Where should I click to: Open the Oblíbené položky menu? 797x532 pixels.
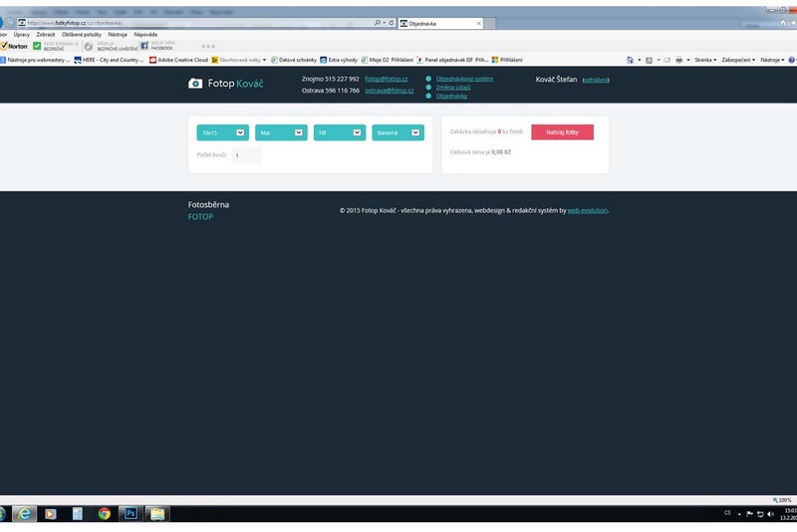coord(80,34)
